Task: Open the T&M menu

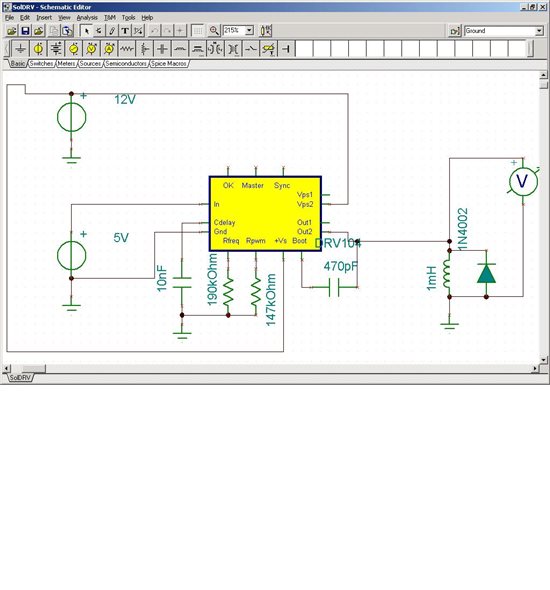Action: click(110, 18)
